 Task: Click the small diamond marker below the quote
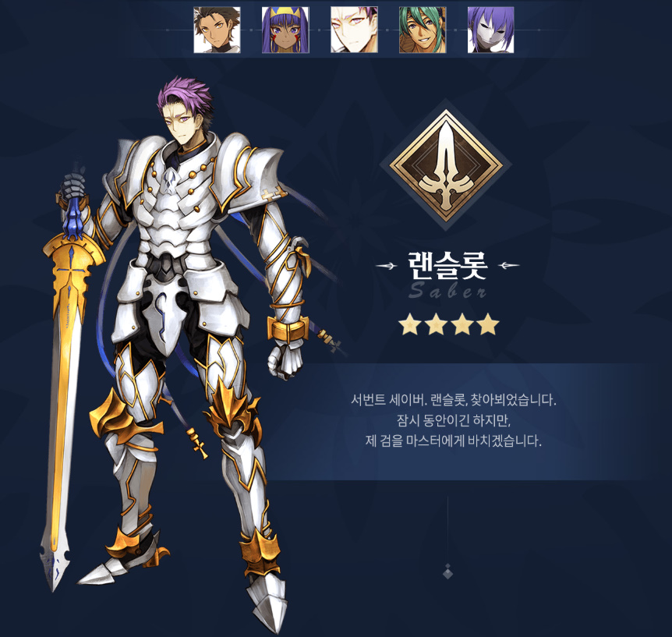(447, 571)
